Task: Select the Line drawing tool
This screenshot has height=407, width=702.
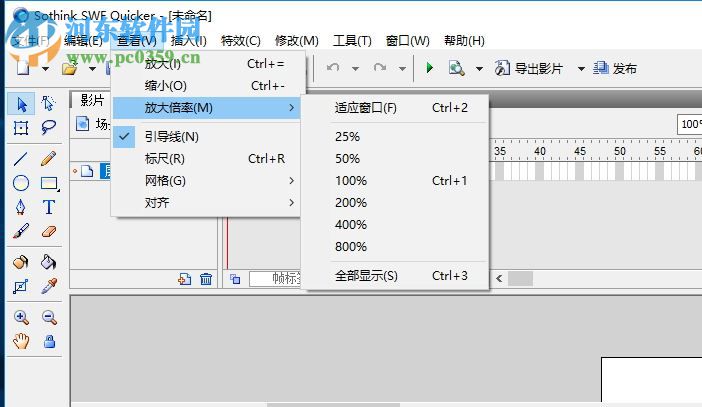Action: tap(21, 159)
